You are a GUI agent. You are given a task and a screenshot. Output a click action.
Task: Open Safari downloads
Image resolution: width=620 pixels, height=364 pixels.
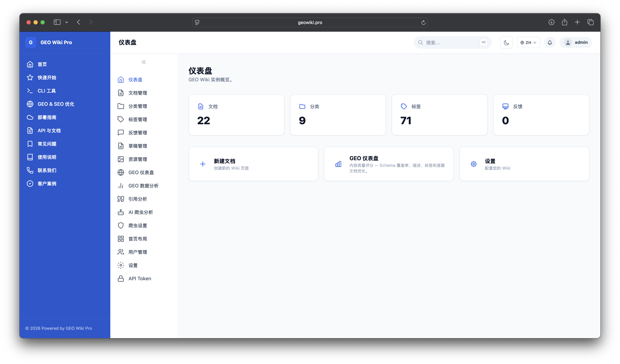[x=551, y=22]
